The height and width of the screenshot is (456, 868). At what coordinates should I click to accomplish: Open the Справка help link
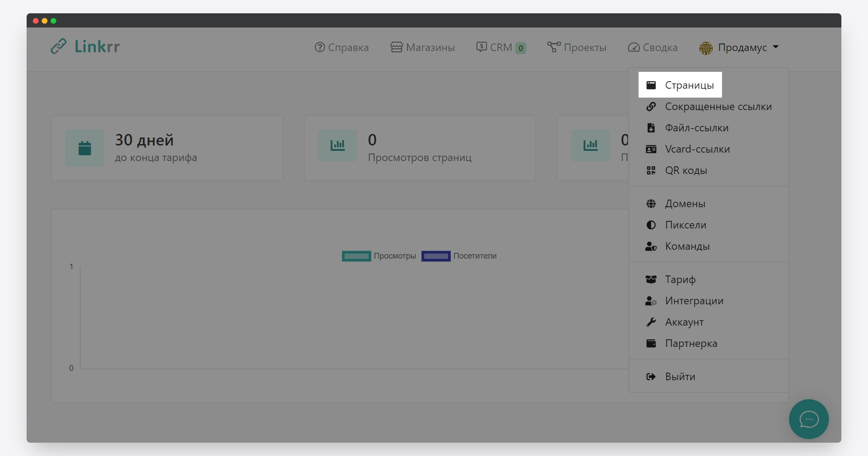pyautogui.click(x=342, y=47)
